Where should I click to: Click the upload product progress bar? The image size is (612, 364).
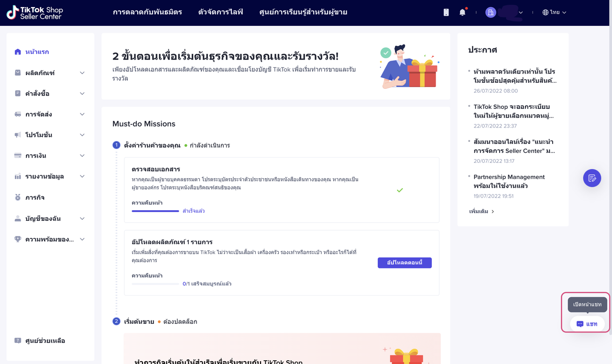[155, 284]
